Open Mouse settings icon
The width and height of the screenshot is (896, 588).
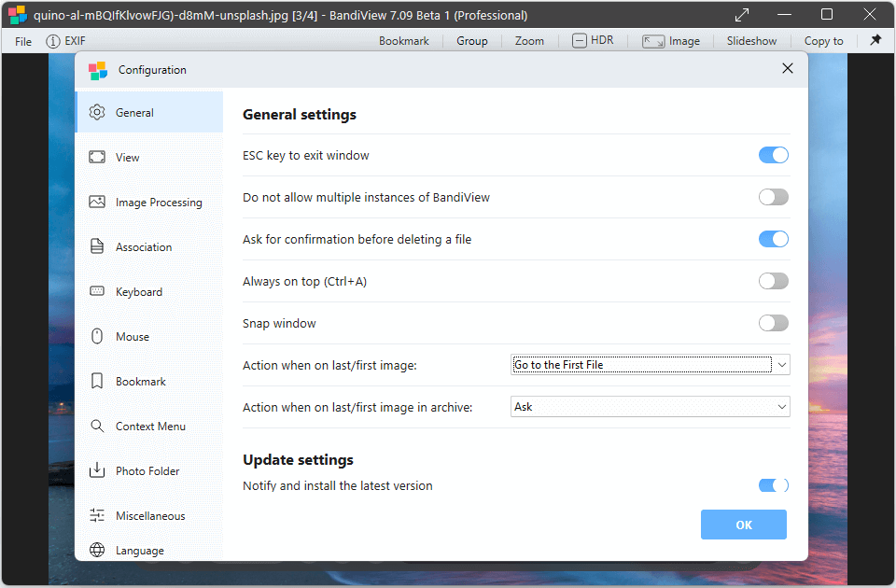point(97,337)
